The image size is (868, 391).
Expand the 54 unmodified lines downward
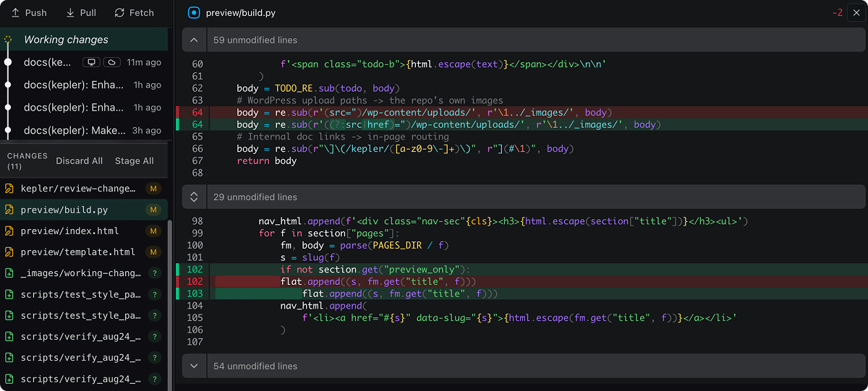194,366
